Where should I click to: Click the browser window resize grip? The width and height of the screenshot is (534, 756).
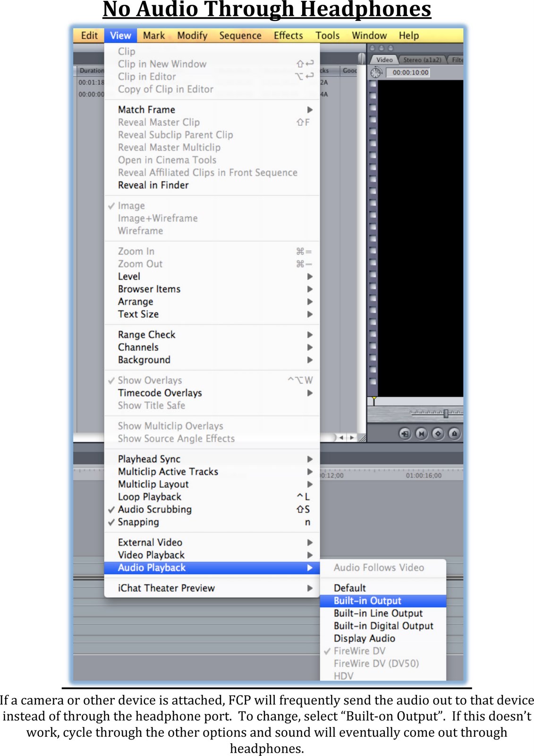point(362,438)
